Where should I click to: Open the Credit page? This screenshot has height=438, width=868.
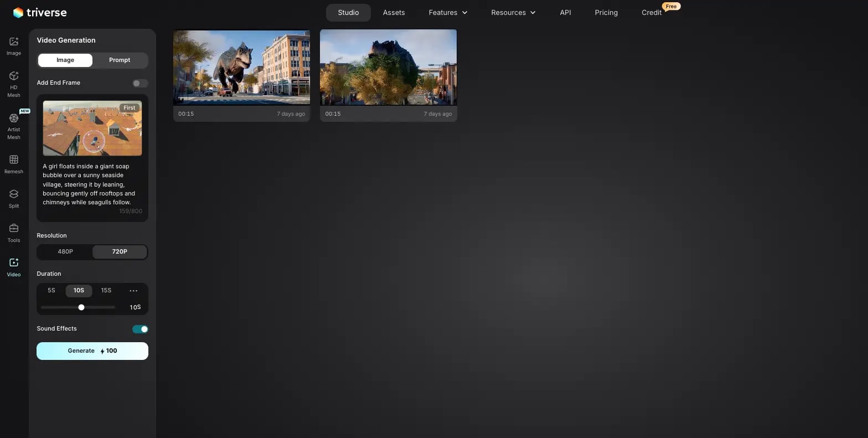tap(652, 12)
